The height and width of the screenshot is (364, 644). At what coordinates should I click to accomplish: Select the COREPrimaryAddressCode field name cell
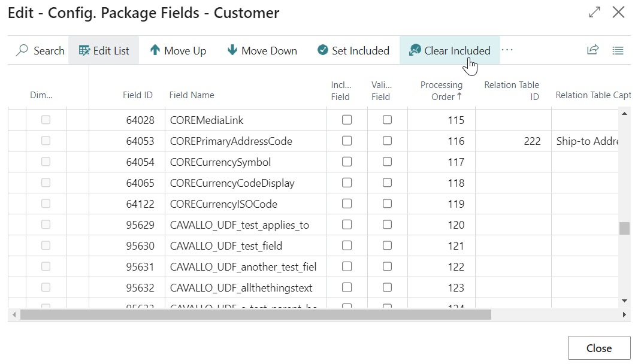click(x=231, y=141)
